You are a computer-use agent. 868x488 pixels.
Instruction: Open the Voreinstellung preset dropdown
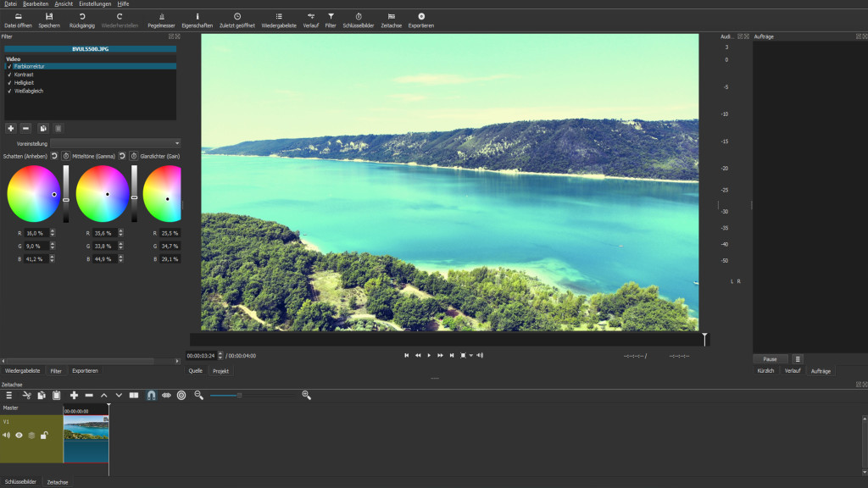tap(115, 143)
